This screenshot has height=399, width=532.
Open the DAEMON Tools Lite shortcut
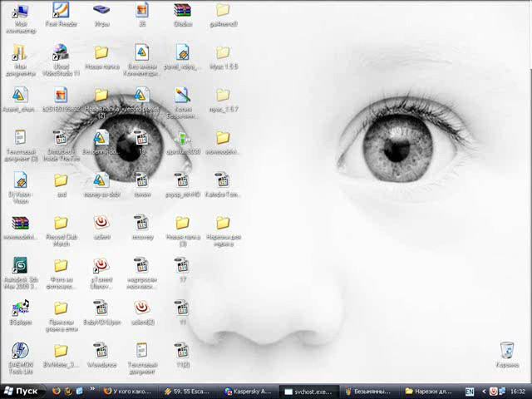tap(20, 351)
